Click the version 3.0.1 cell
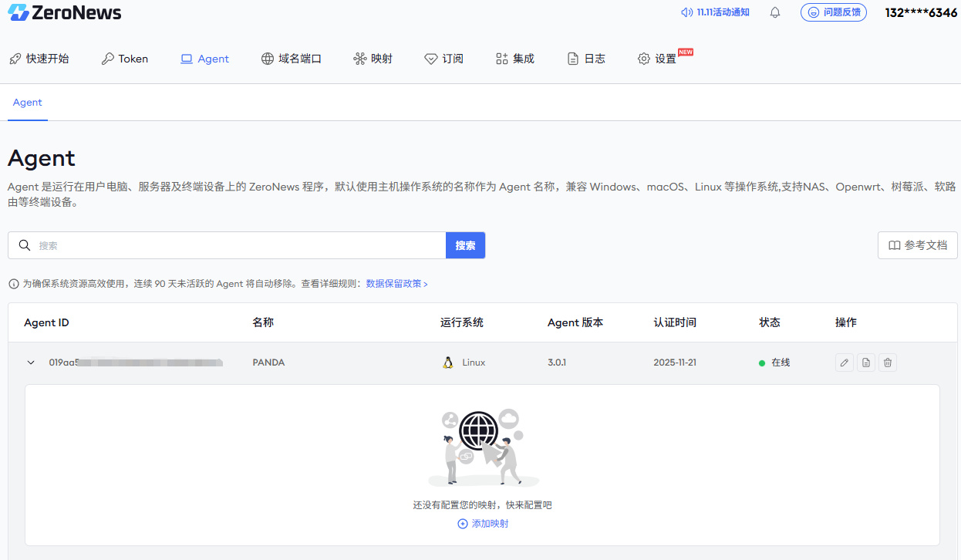 557,363
